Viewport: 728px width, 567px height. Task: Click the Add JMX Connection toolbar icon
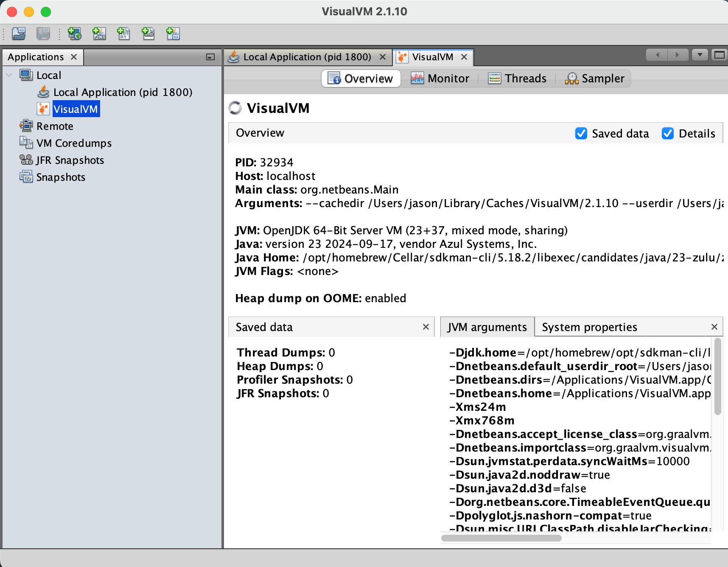tap(99, 34)
